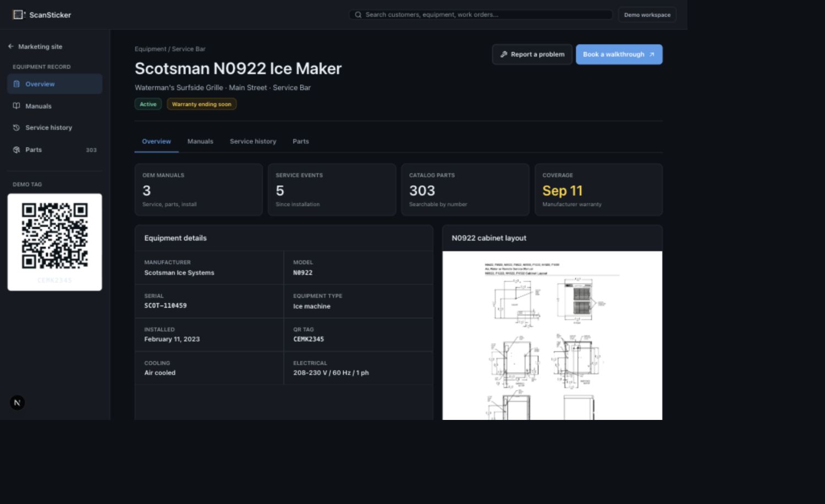Click the model value N0922
825x504 pixels.
coord(302,273)
